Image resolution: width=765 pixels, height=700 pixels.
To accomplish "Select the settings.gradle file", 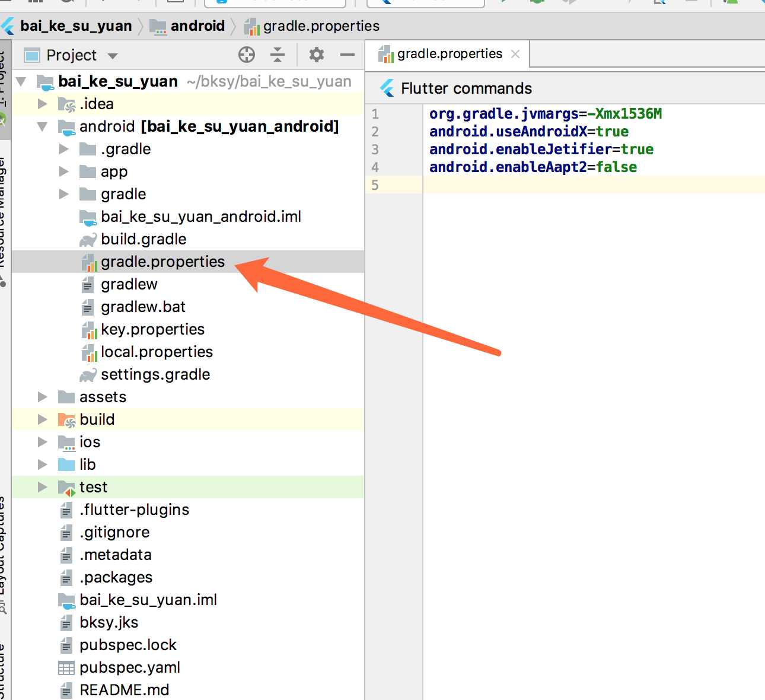I will point(155,374).
